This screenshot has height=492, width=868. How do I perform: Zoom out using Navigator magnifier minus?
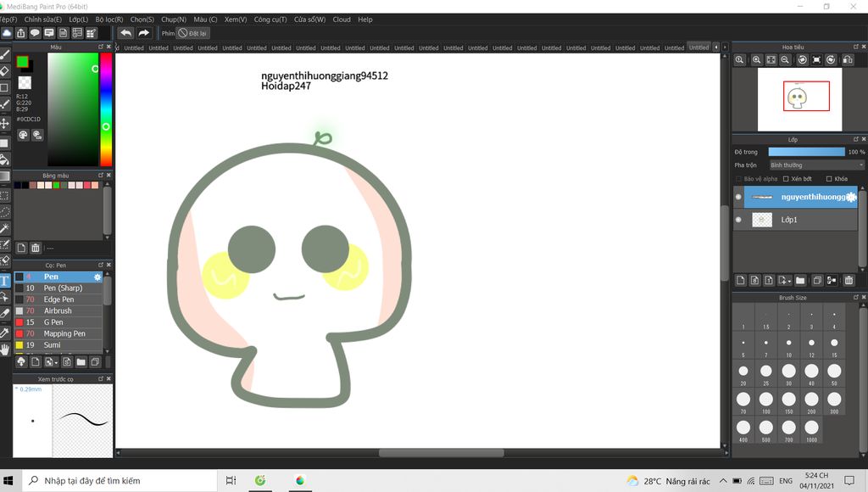[x=785, y=60]
